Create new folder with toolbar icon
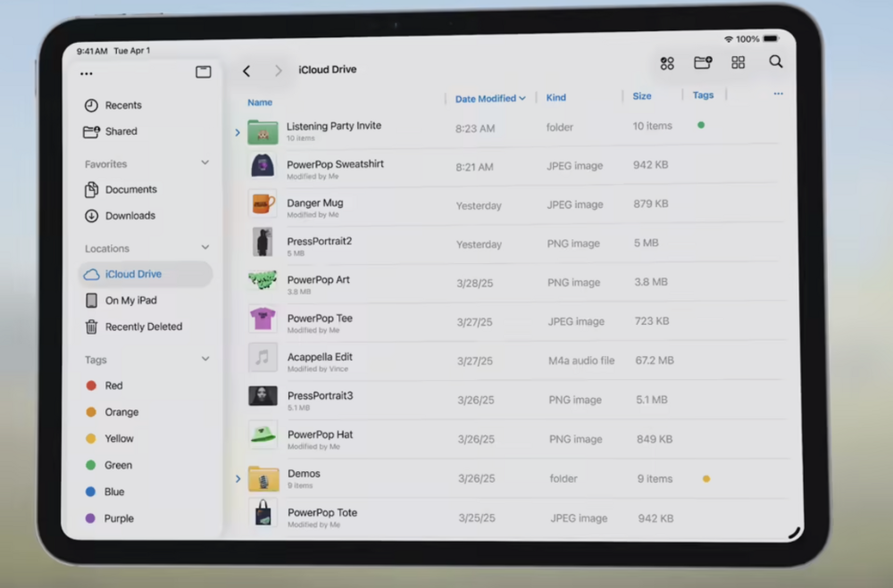The image size is (893, 588). [x=703, y=62]
